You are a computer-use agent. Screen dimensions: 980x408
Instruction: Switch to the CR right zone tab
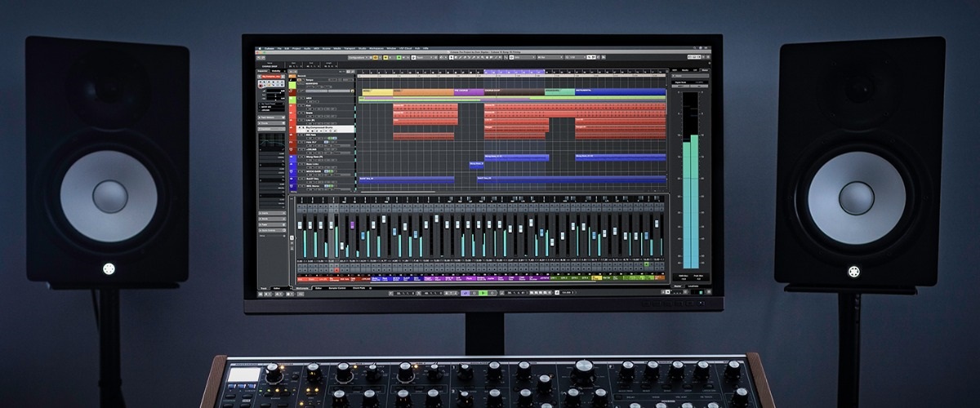[x=695, y=70]
